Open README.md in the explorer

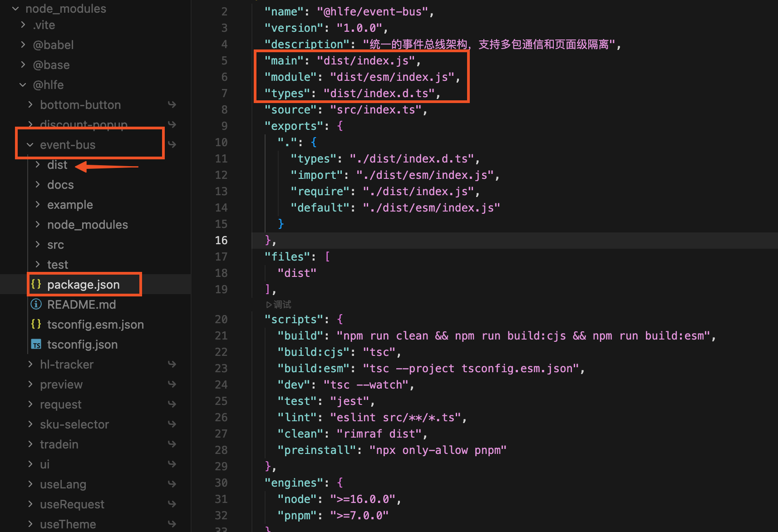pos(82,305)
